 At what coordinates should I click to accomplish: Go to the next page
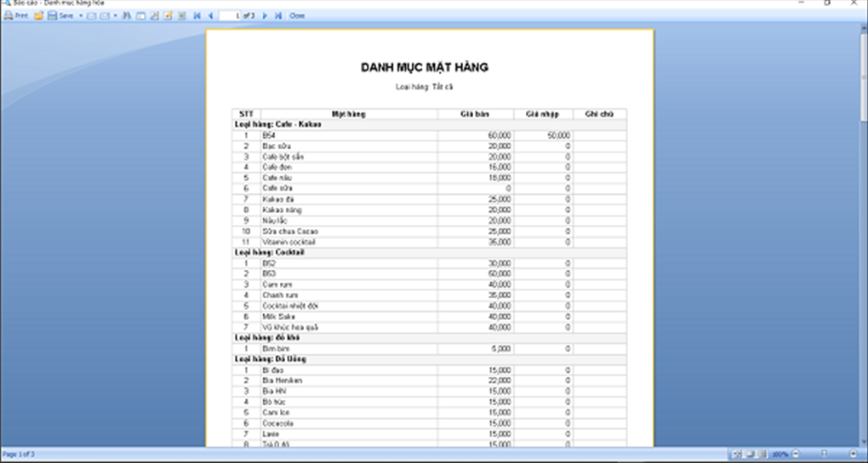[265, 16]
